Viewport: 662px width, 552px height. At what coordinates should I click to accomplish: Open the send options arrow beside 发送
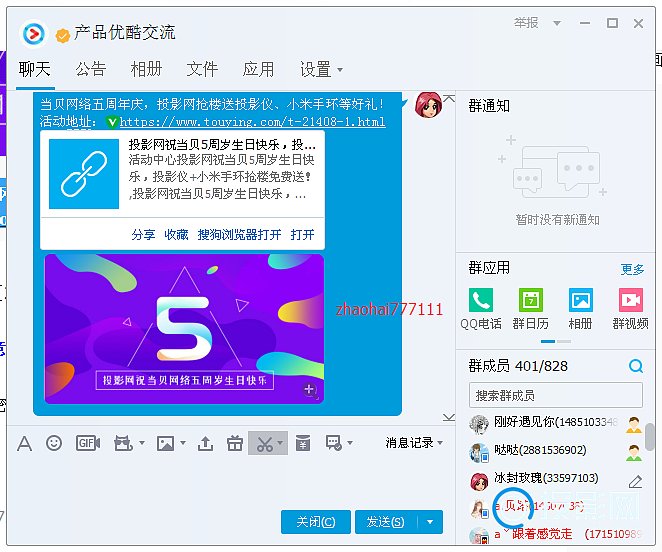[430, 522]
